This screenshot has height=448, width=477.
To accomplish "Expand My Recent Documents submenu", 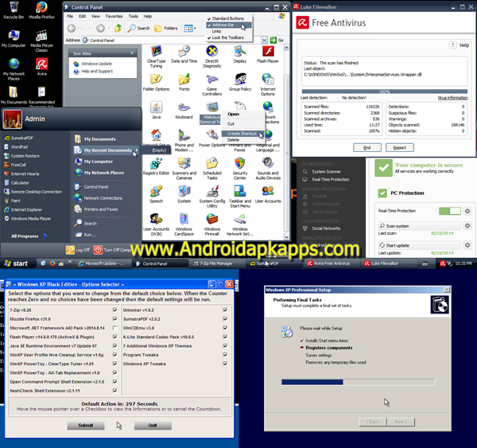I will (107, 150).
